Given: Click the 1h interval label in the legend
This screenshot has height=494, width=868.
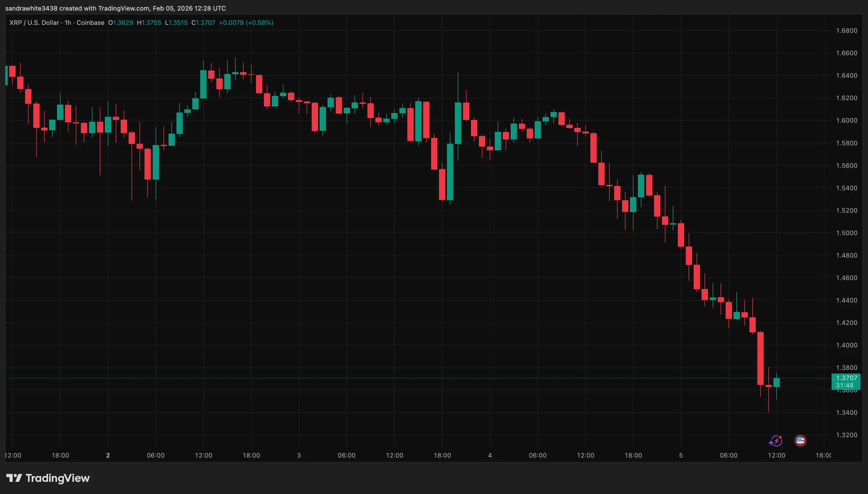Looking at the screenshot, I should [x=68, y=23].
